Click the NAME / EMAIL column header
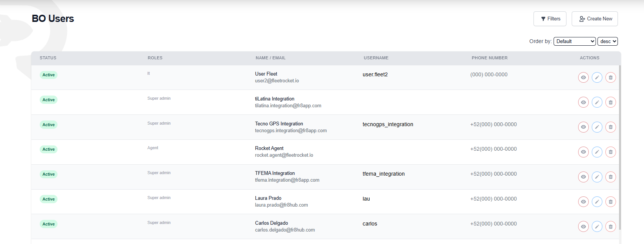This screenshot has width=644, height=244. point(271,58)
